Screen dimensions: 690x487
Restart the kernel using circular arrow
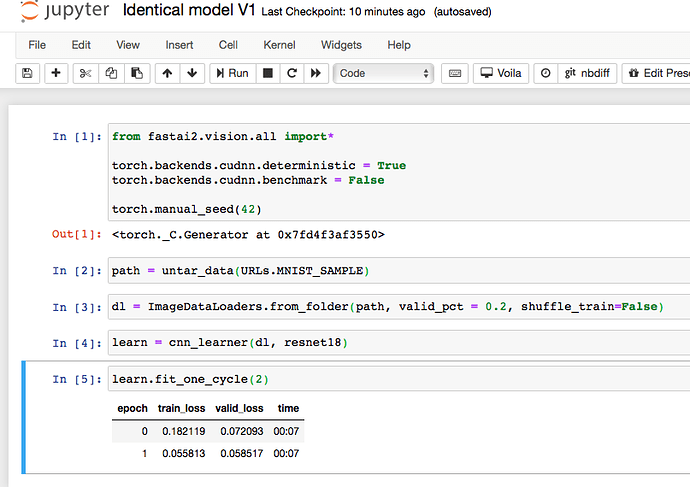pos(292,73)
